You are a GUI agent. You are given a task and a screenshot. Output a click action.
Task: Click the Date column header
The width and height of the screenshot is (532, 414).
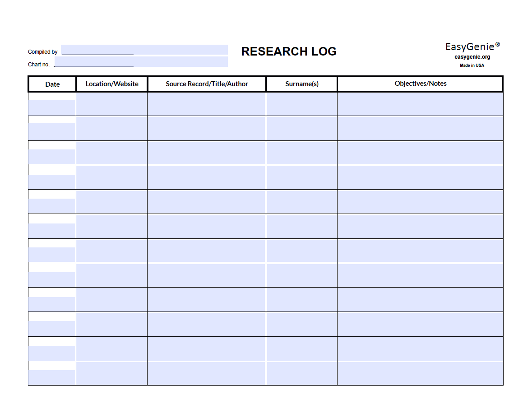pyautogui.click(x=52, y=84)
